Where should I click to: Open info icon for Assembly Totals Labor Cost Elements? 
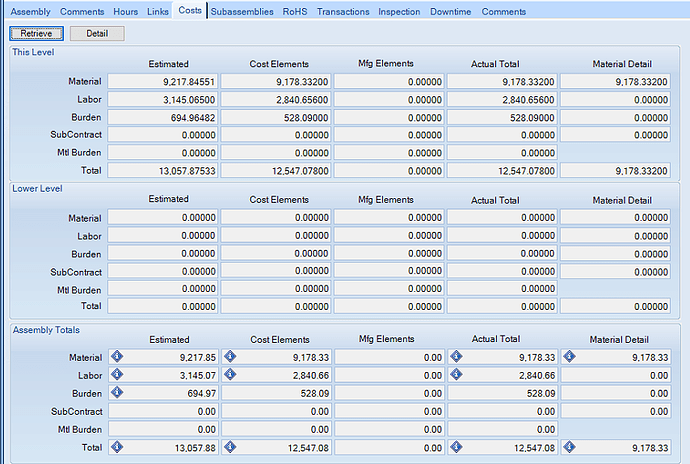[x=230, y=374]
